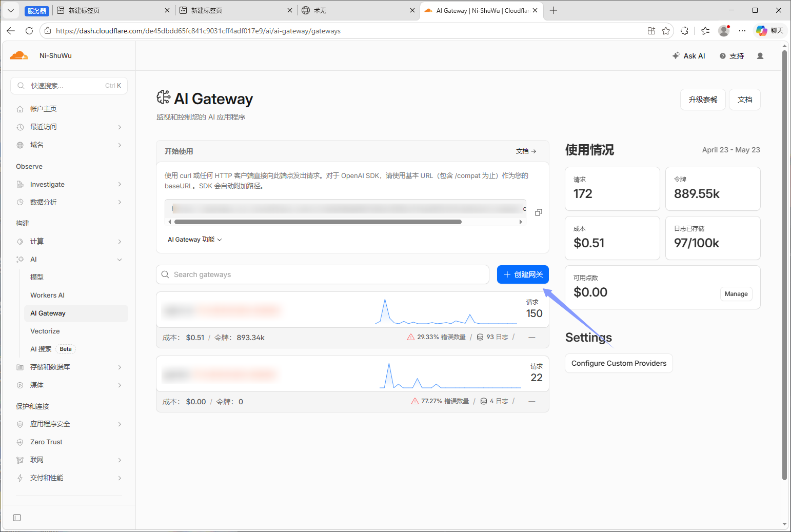The width and height of the screenshot is (791, 532).
Task: Click the 请求 172 usage card
Action: (612, 189)
